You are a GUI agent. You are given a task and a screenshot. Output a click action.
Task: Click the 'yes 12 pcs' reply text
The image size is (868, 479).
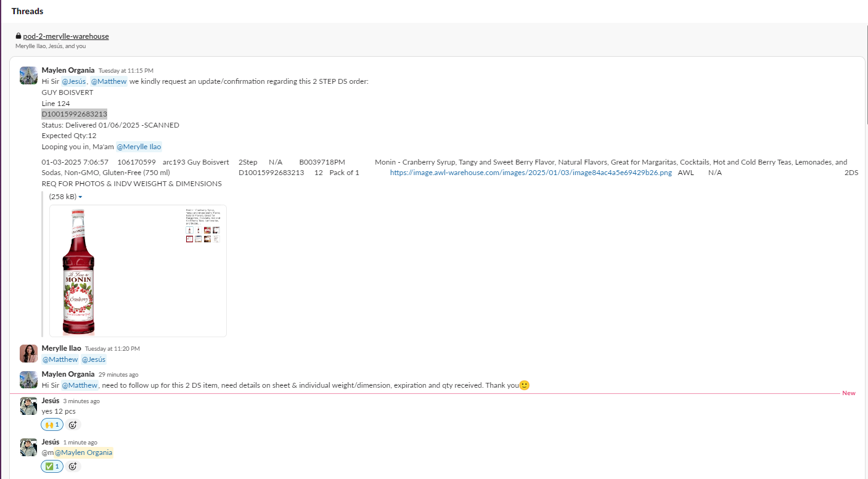tap(59, 411)
